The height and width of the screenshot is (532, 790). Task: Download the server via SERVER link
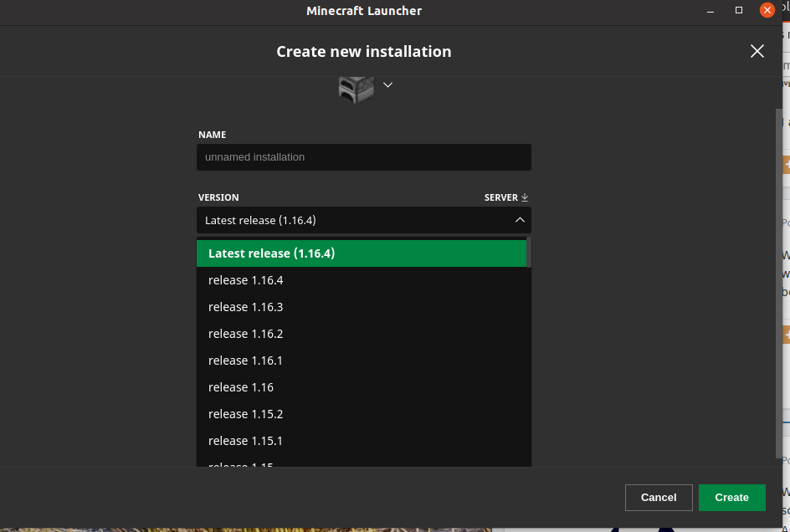tap(505, 197)
